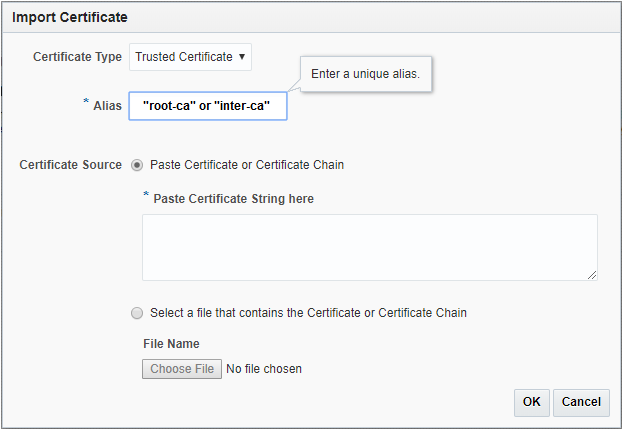
Task: Click the File Name label
Action: point(171,344)
